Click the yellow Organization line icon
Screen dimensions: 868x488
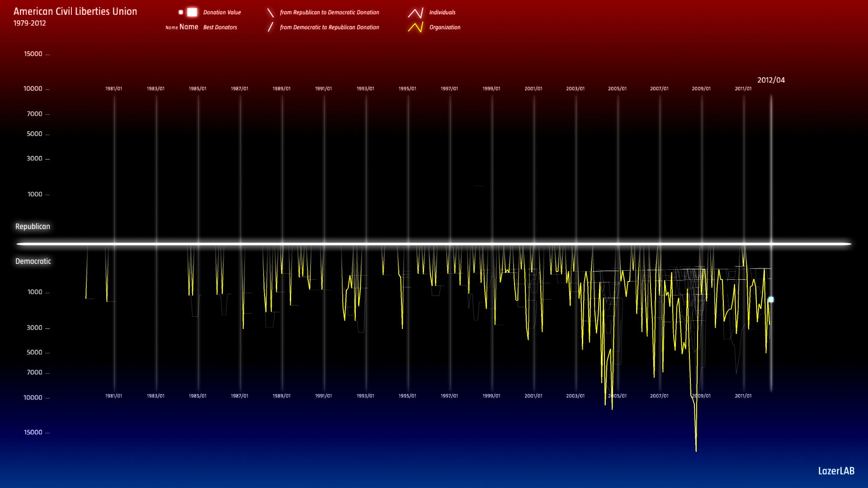(415, 27)
